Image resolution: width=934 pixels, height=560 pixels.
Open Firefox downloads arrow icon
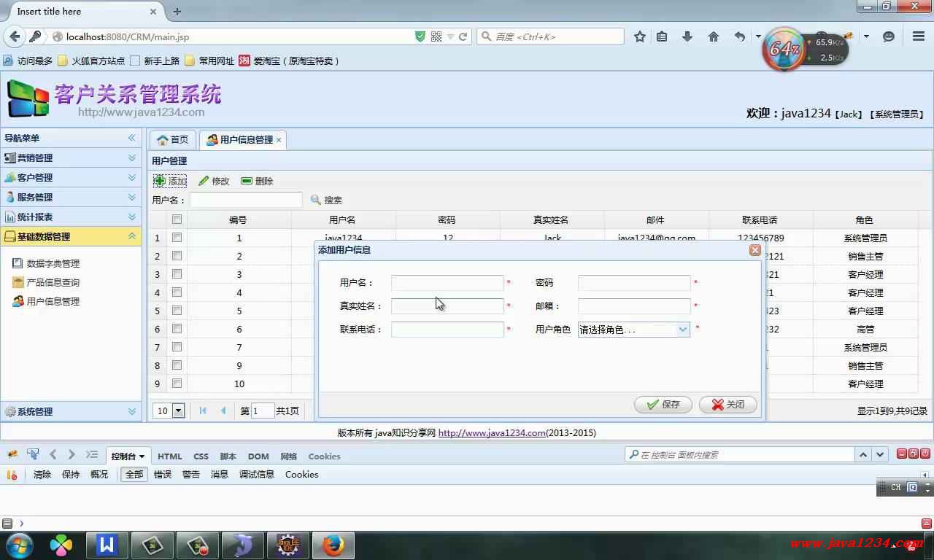[687, 36]
